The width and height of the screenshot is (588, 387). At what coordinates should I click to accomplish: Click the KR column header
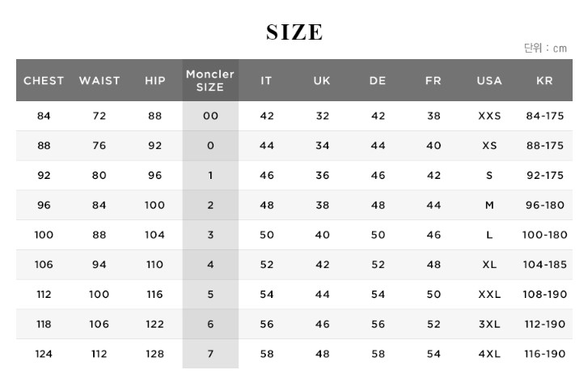(x=544, y=80)
